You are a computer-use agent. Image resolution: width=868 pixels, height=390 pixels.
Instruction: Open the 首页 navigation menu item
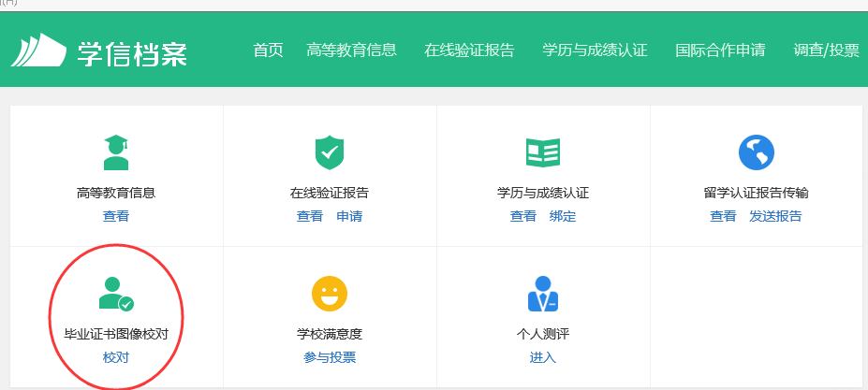pos(268,51)
